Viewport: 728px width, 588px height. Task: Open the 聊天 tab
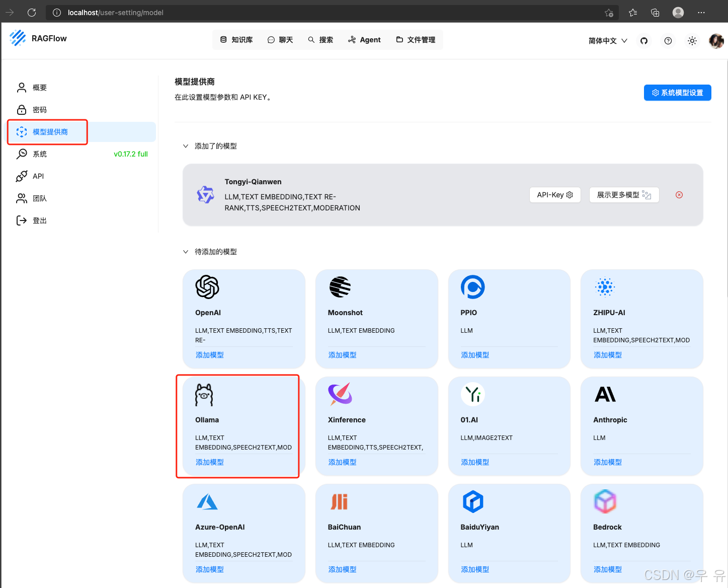point(280,40)
